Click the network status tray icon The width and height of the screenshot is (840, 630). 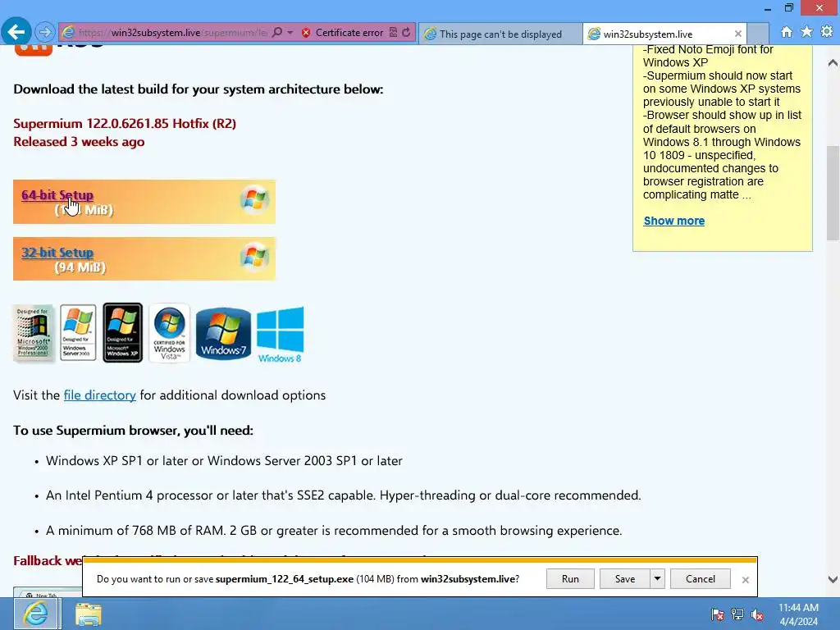[737, 614]
